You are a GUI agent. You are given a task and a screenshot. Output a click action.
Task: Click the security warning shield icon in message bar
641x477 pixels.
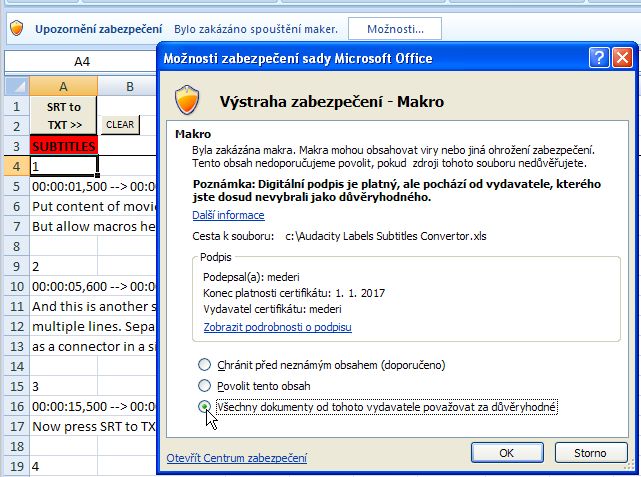click(x=16, y=29)
